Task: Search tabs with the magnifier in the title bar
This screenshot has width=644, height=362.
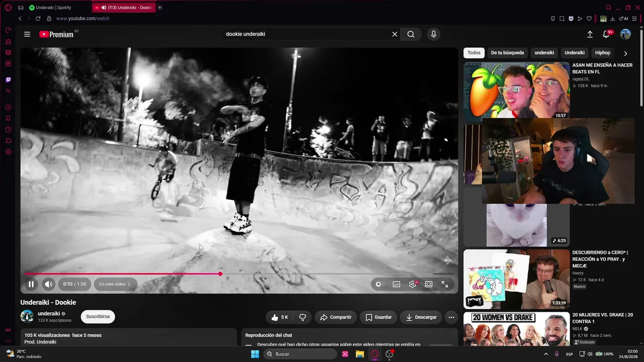Action: pos(608,8)
